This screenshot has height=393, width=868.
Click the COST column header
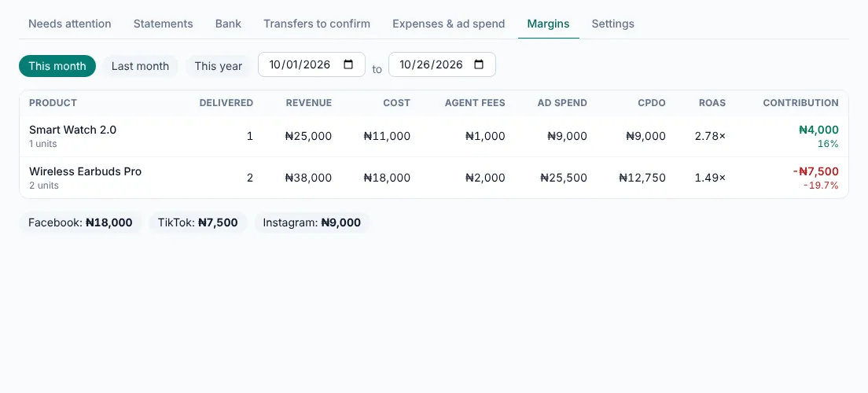tap(397, 103)
